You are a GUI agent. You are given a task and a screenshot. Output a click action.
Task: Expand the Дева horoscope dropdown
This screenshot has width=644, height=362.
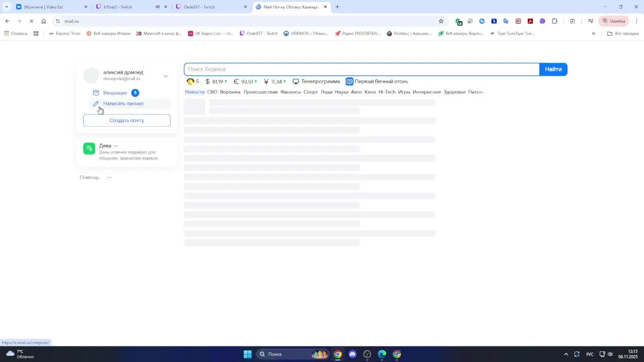116,146
